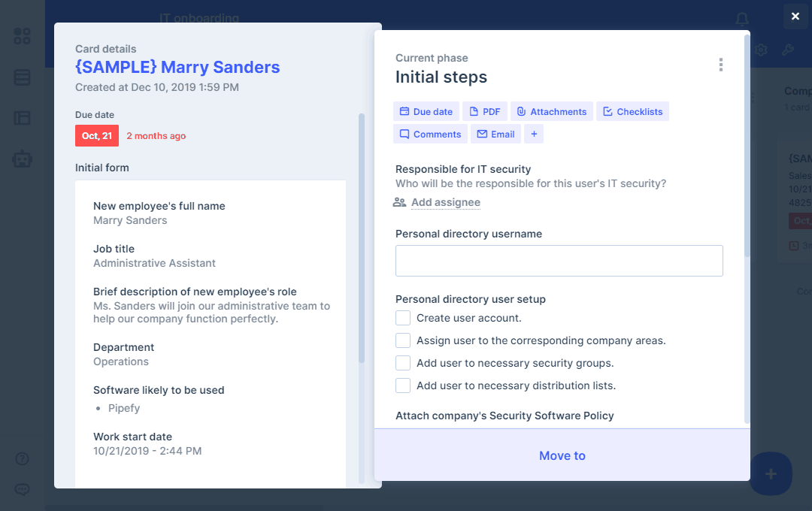
Task: Switch to the Comments tab
Action: [x=430, y=134]
